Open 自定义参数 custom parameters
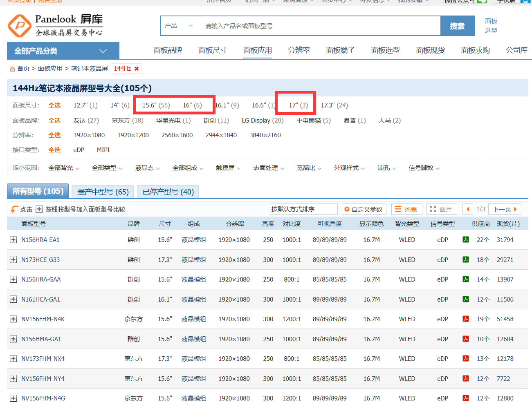This screenshot has height=407, width=532. point(363,209)
